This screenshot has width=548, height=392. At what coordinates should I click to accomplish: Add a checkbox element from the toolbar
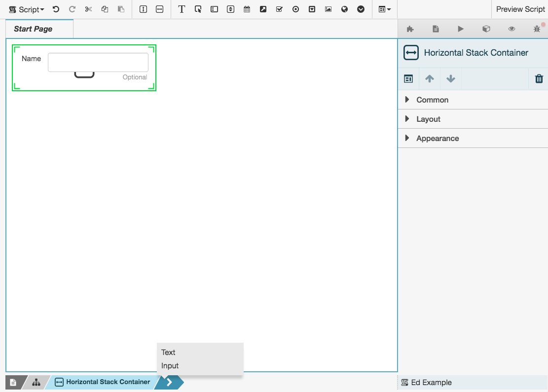[x=279, y=9]
